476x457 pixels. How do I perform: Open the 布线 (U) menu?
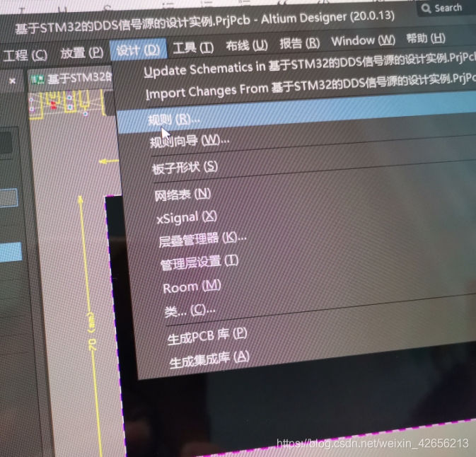click(247, 45)
